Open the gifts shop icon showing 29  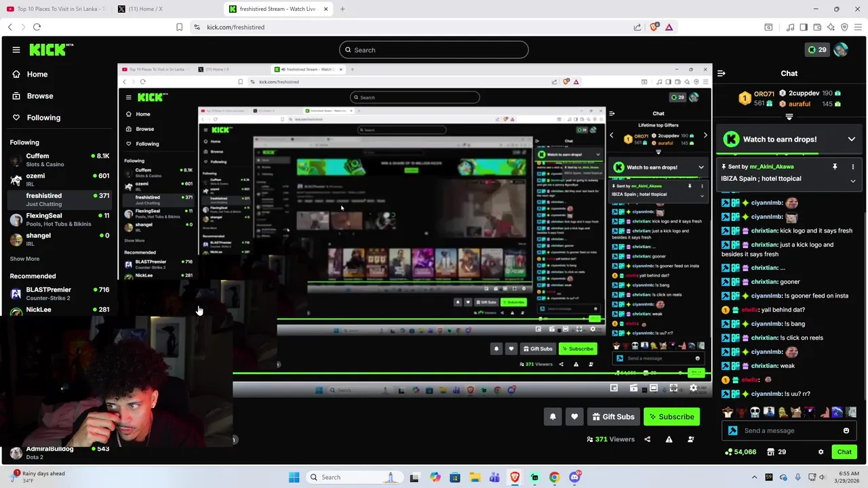[776, 452]
